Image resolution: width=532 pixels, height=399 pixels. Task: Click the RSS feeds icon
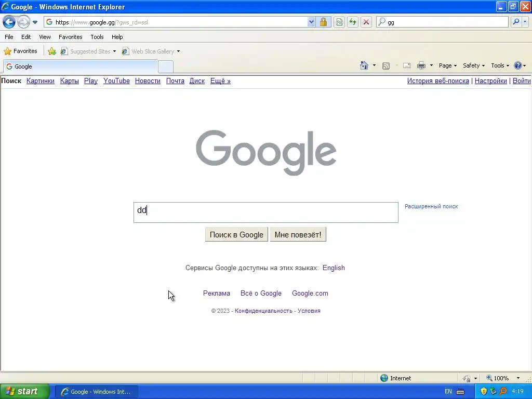tap(386, 66)
